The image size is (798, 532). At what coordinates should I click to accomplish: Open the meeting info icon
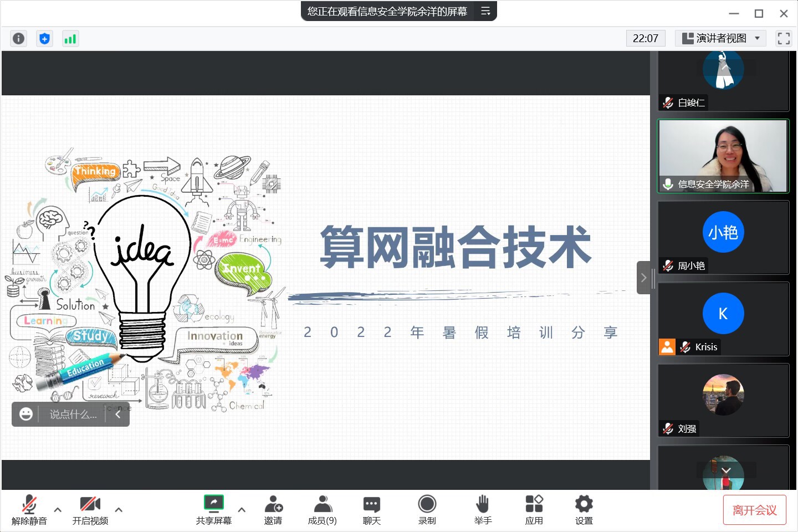coord(18,38)
